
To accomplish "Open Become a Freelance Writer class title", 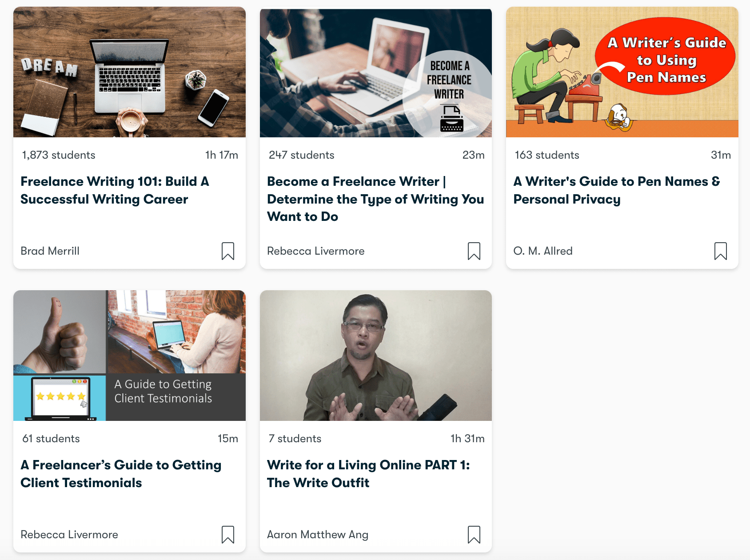I will point(375,199).
